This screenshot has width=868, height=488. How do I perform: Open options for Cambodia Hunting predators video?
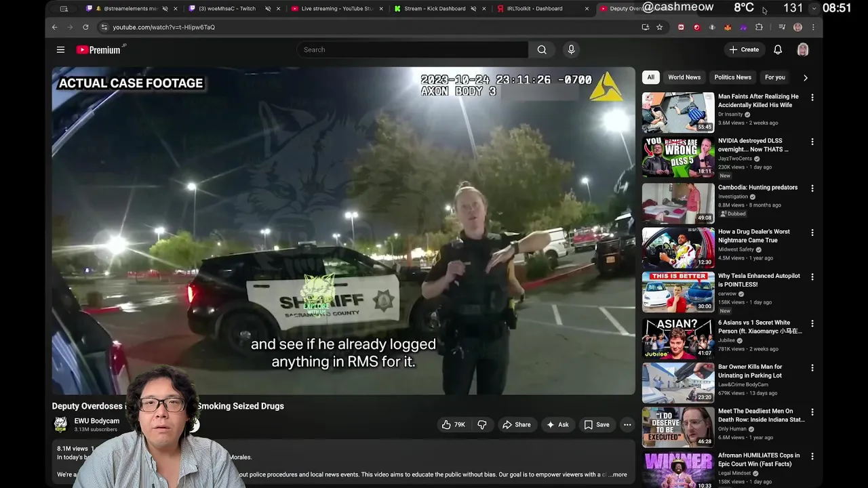[812, 188]
